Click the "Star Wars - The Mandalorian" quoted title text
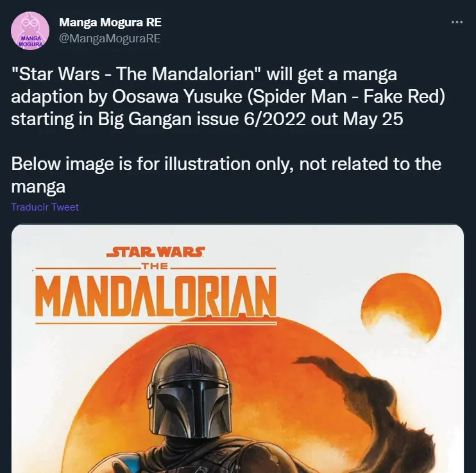The width and height of the screenshot is (476, 473). click(x=136, y=74)
